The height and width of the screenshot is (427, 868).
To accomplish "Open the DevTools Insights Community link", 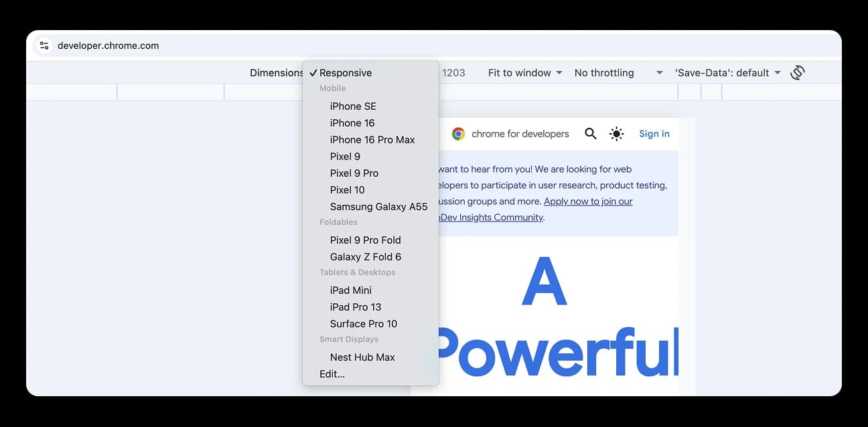I will point(490,218).
